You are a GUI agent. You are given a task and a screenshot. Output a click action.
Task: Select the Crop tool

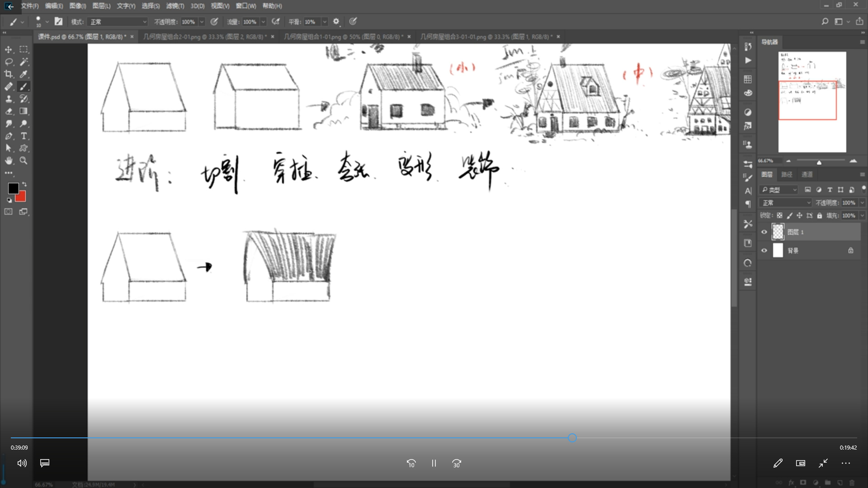click(9, 74)
